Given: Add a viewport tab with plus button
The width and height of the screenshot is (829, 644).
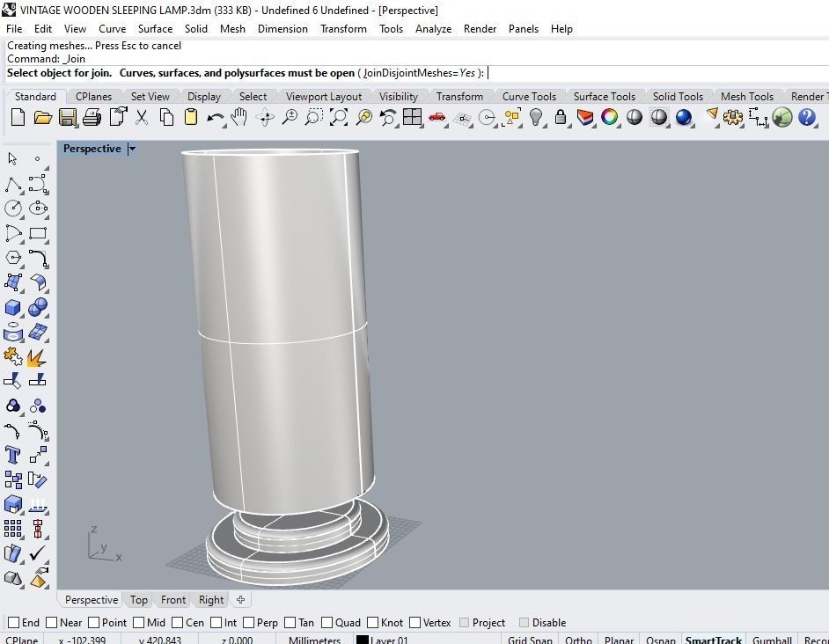Looking at the screenshot, I should click(240, 600).
